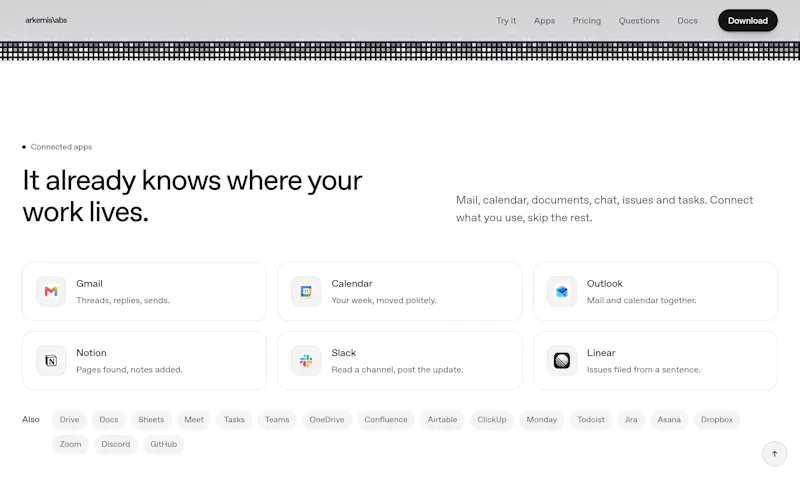Click 'Mail and calendar together.' description
Image resolution: width=800 pixels, height=479 pixels.
pos(641,300)
